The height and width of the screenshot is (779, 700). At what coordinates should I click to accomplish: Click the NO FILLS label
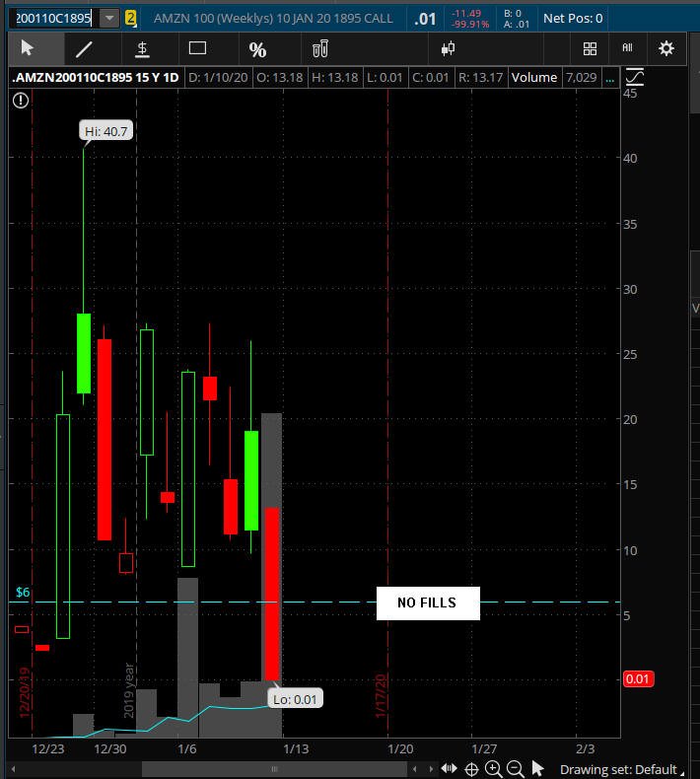(x=428, y=603)
